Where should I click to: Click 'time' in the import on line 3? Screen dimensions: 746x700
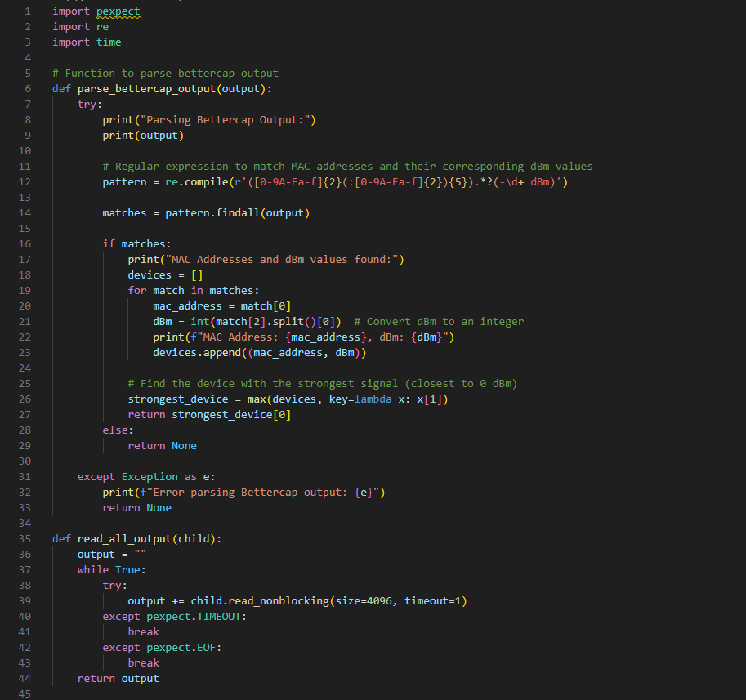point(109,42)
